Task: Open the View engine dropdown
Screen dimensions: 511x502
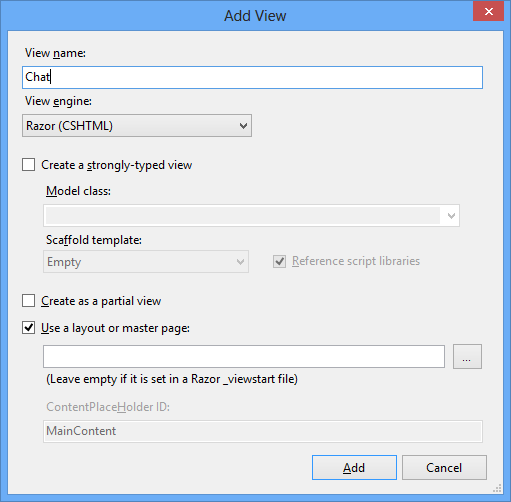Action: tap(137, 126)
